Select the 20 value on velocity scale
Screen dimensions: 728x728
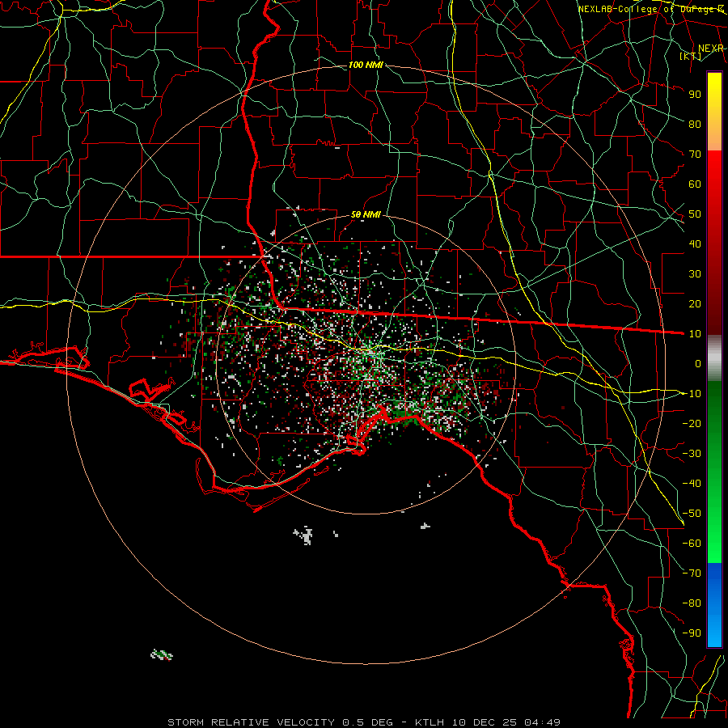[695, 303]
